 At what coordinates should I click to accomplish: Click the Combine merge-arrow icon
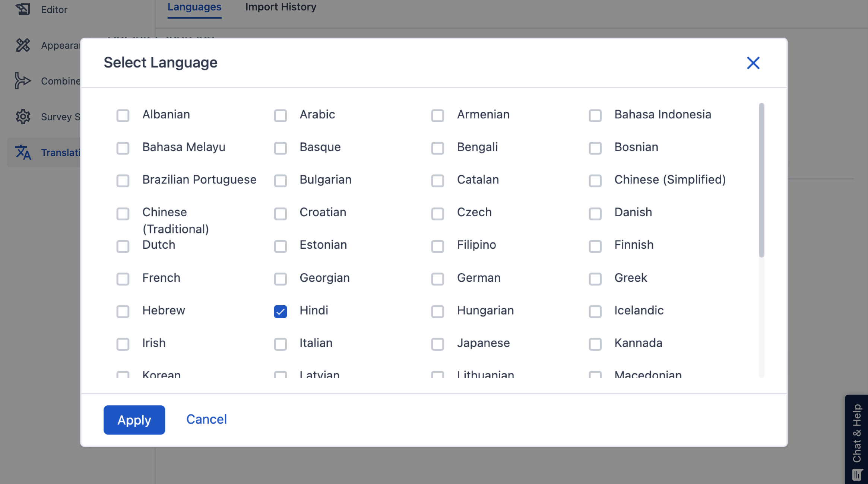(23, 81)
